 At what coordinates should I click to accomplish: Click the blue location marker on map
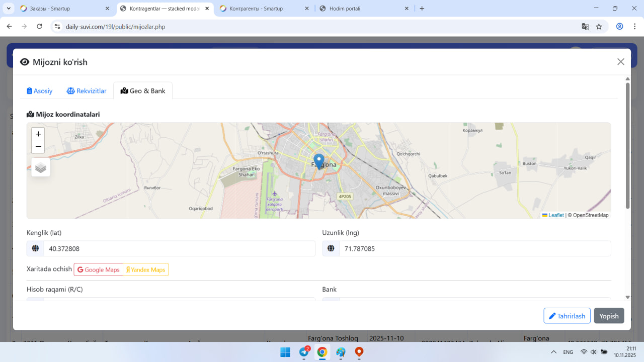(318, 161)
